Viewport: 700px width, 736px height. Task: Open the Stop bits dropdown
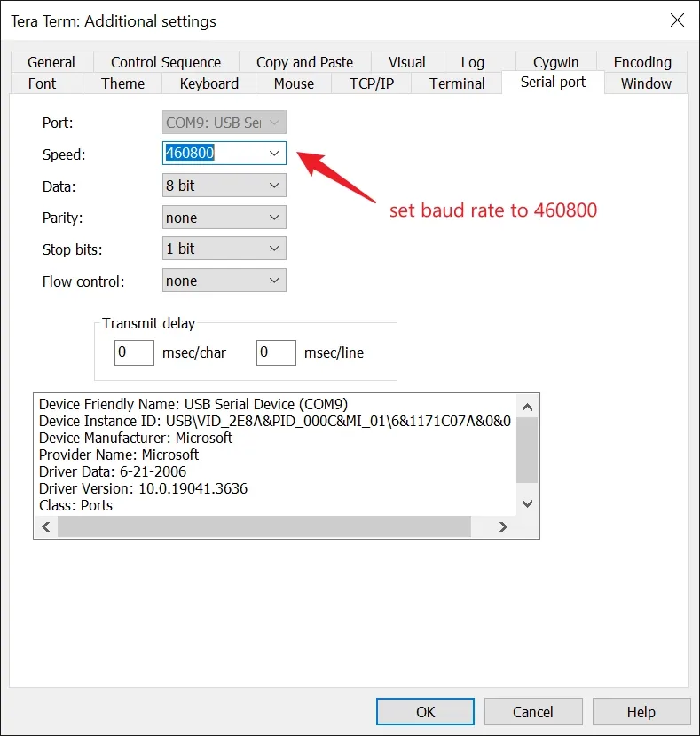point(224,249)
